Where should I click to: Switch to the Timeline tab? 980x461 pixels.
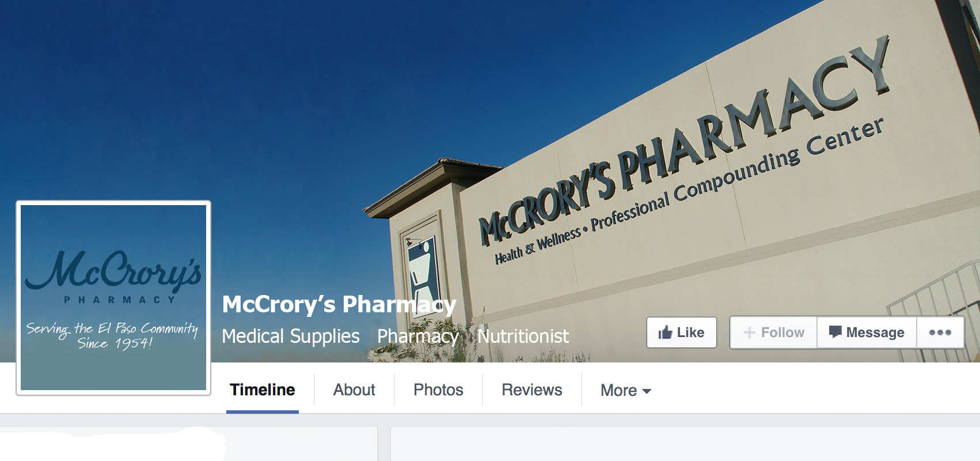tap(263, 390)
